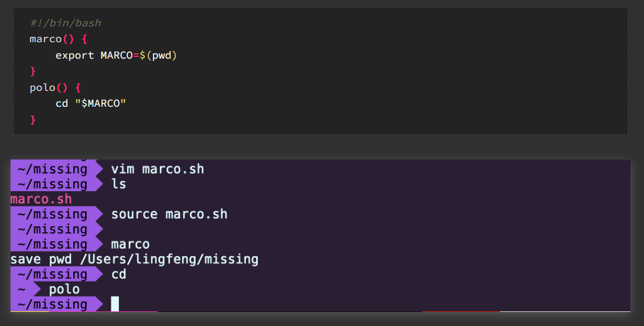The width and height of the screenshot is (644, 326).
Task: Click the home directory ~ prompt segment
Action: tap(22, 290)
